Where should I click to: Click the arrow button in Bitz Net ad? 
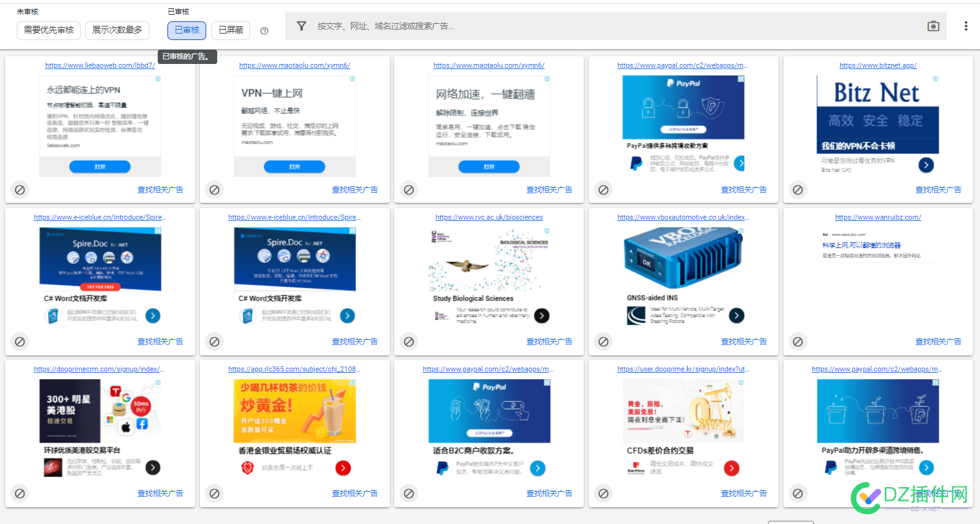point(926,165)
